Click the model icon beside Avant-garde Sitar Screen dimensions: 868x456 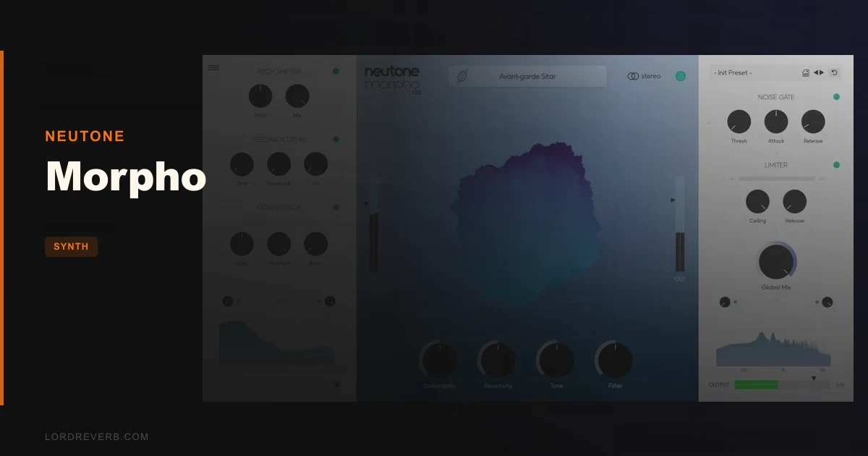pyautogui.click(x=463, y=76)
